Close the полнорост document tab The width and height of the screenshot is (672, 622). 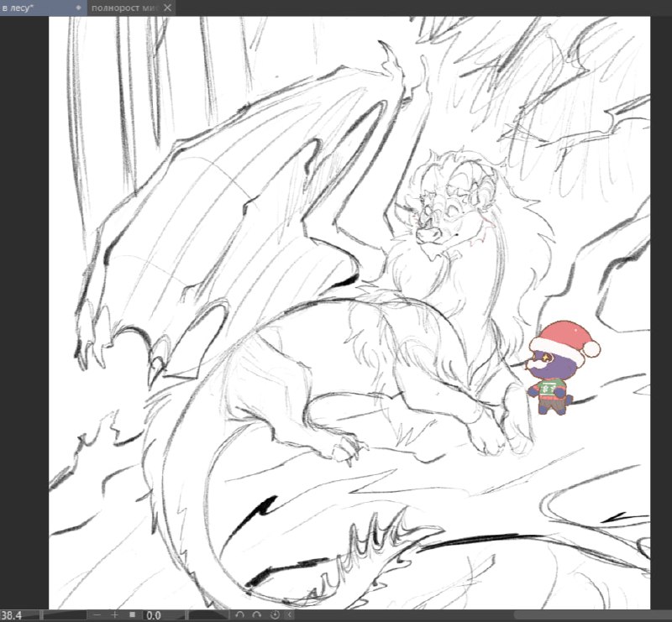(x=167, y=8)
